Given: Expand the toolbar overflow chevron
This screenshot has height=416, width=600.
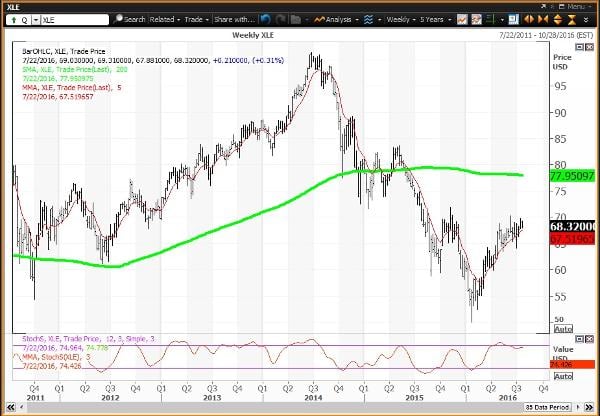Looking at the screenshot, I should pyautogui.click(x=586, y=20).
